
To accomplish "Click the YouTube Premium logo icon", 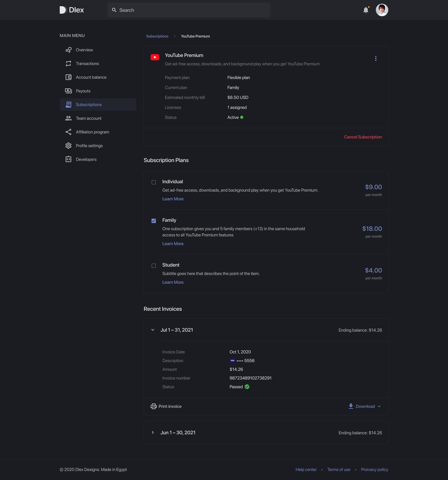I will pos(155,57).
